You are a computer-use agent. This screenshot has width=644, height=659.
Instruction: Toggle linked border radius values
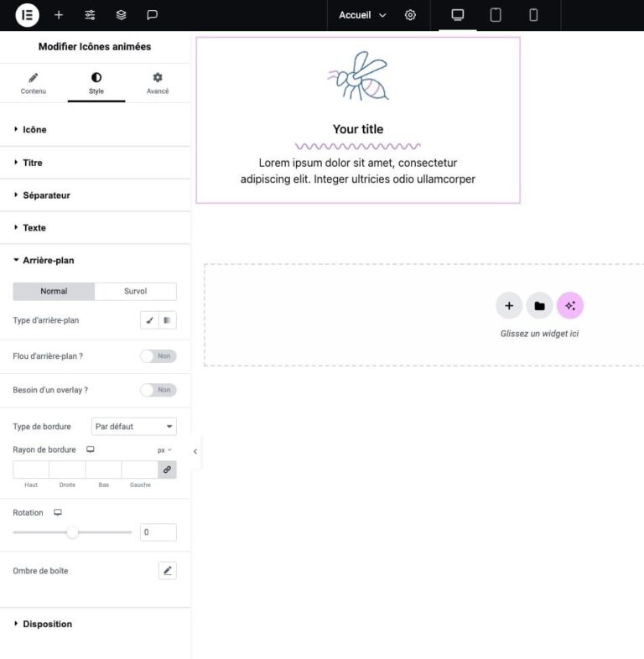(168, 470)
